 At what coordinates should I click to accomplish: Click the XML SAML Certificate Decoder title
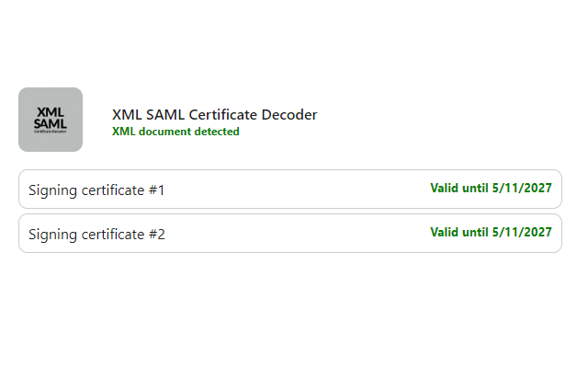214,115
